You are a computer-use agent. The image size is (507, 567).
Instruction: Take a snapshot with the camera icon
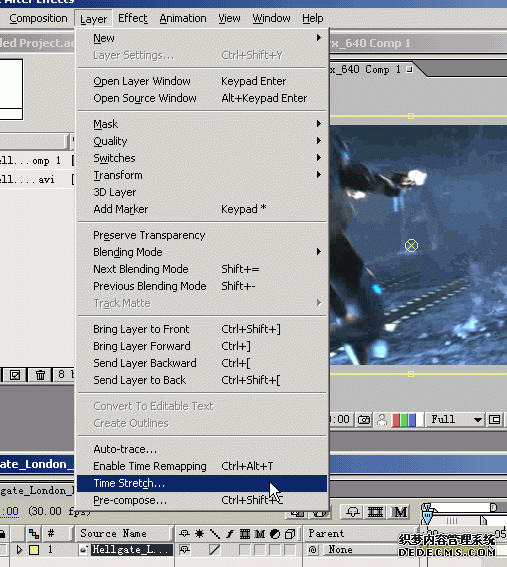(364, 419)
